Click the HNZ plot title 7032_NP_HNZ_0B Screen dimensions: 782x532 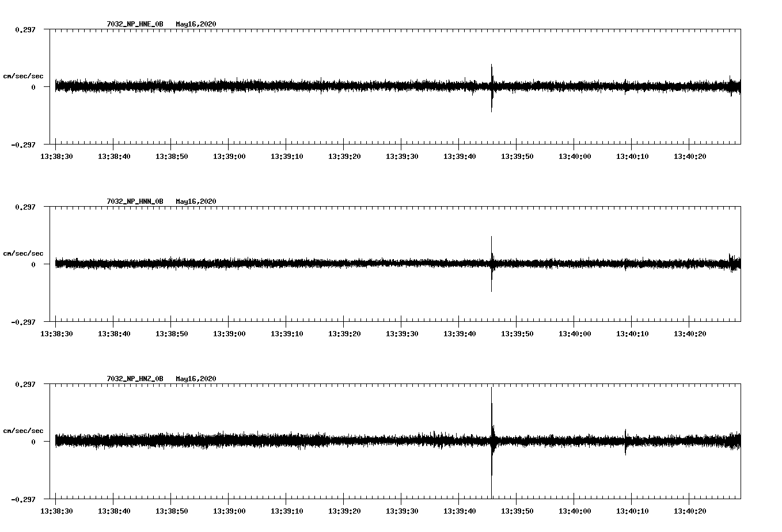pos(135,379)
